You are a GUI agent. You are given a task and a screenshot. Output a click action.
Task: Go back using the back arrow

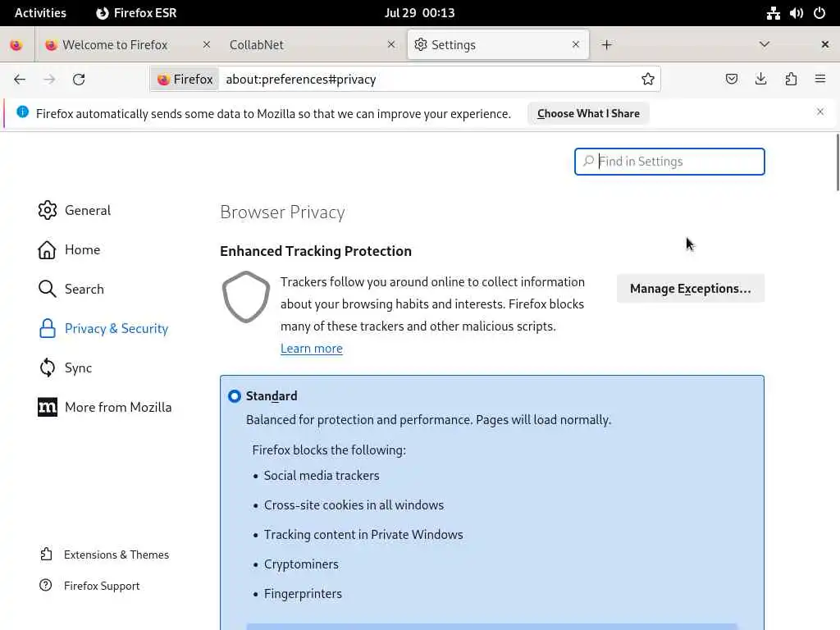pyautogui.click(x=20, y=80)
